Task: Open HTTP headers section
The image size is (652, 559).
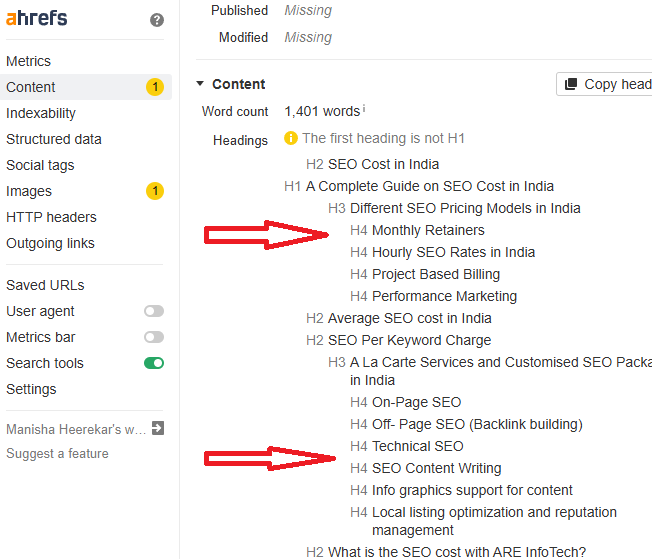Action: click(x=50, y=217)
